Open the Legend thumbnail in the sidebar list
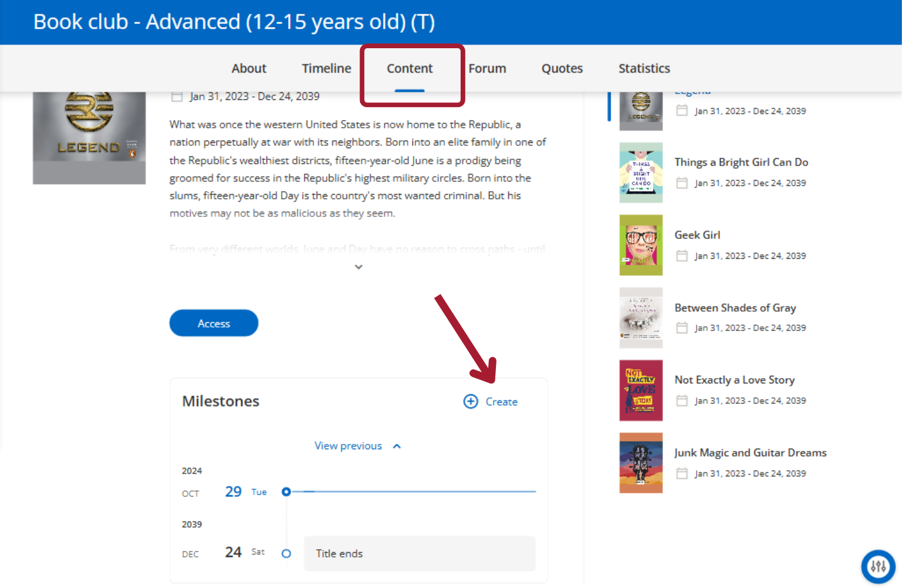 (641, 111)
